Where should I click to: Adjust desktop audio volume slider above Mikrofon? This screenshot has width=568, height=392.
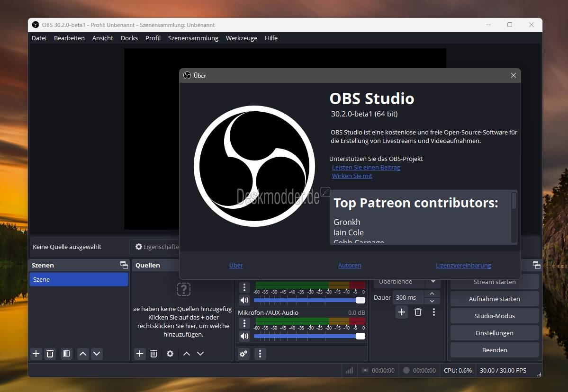click(309, 300)
